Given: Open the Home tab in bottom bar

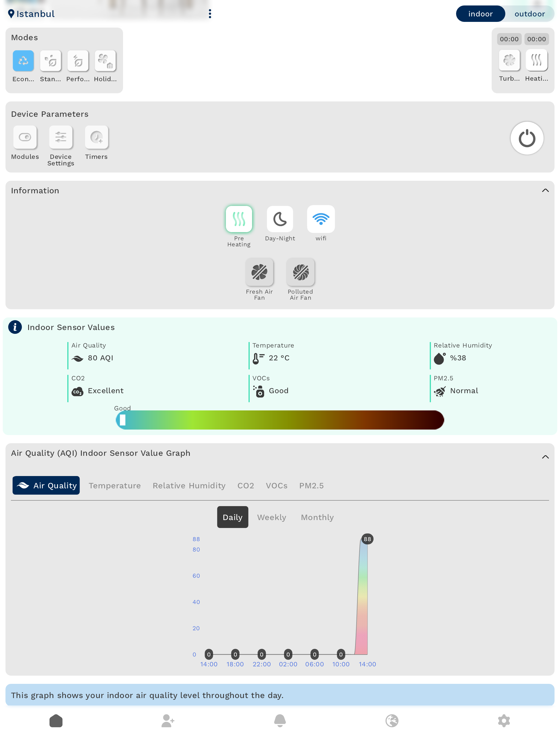Looking at the screenshot, I should click(x=56, y=721).
